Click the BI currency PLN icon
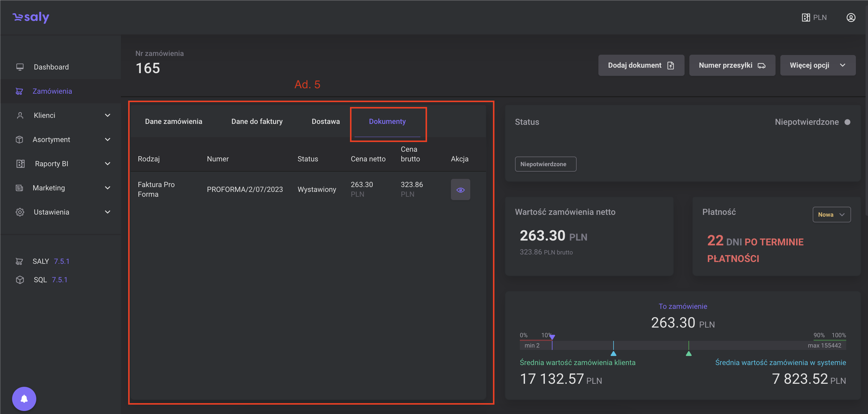This screenshot has width=868, height=414. 806,18
